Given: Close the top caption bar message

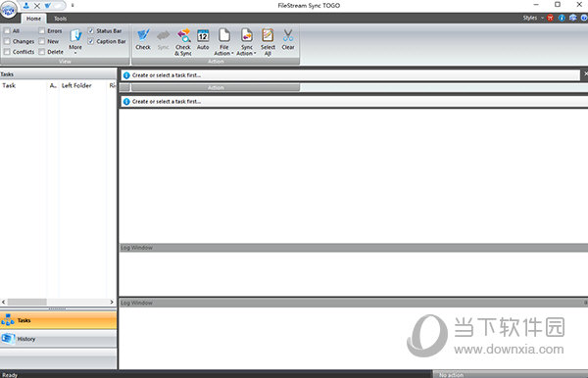Looking at the screenshot, I should point(585,74).
